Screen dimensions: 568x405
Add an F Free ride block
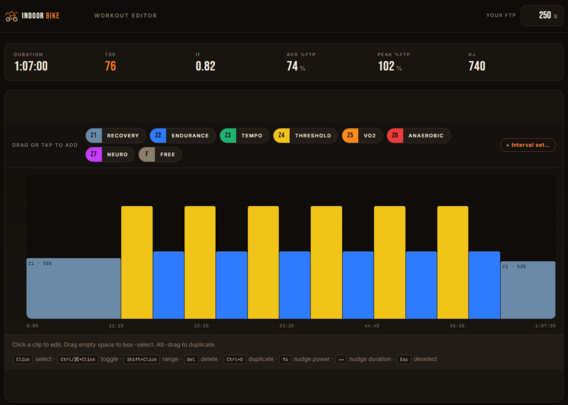(160, 154)
